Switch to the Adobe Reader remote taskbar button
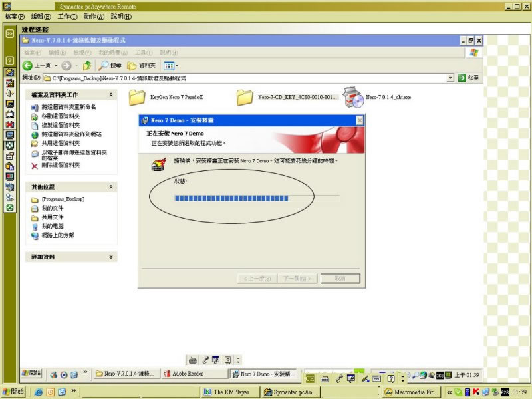The width and height of the screenshot is (532, 399). [194, 374]
